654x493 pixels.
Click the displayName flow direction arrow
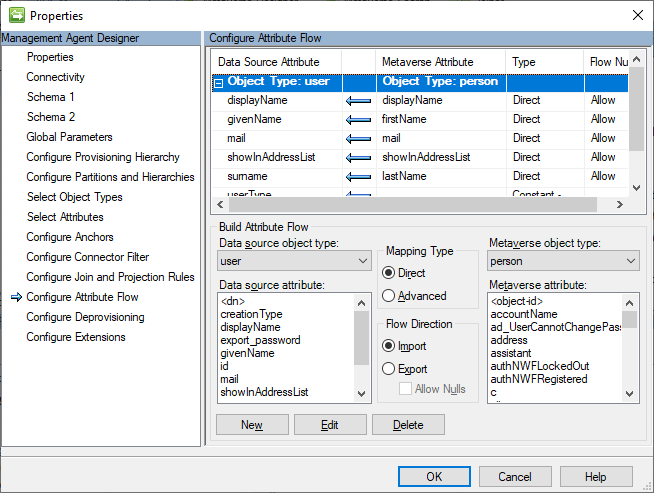pos(358,101)
